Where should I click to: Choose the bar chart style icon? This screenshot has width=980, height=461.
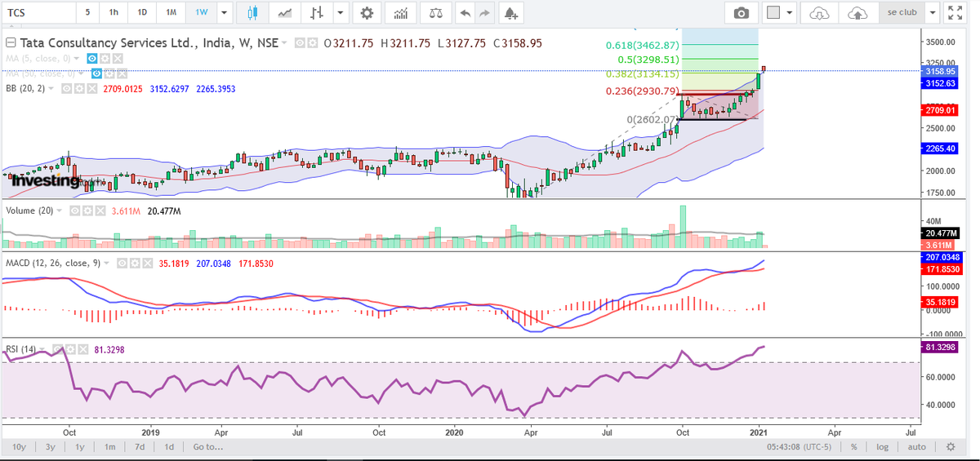(x=317, y=13)
